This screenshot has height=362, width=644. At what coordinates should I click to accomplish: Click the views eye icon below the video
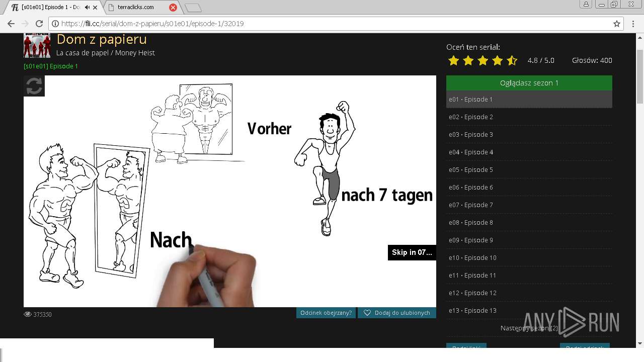tap(28, 314)
